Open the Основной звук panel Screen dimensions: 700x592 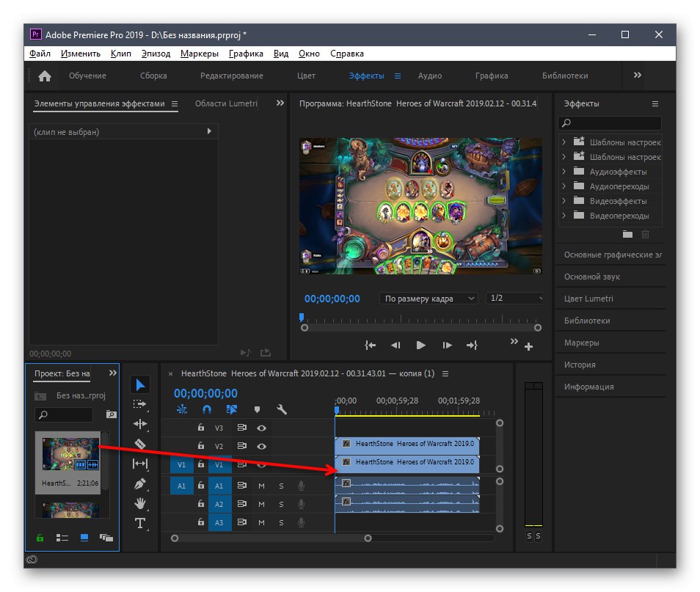(x=591, y=277)
